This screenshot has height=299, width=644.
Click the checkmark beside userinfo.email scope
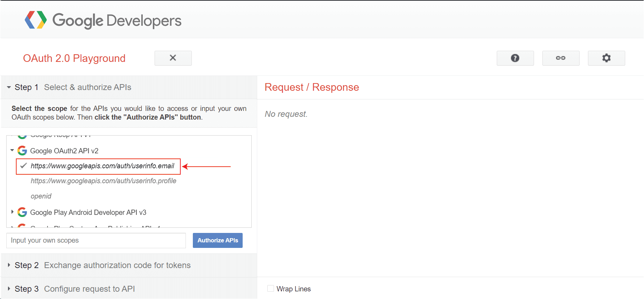pos(23,166)
